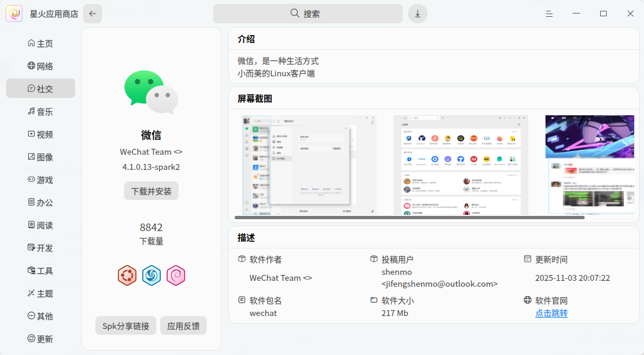Open the 更新 updates page
The image size is (644, 355).
40,339
